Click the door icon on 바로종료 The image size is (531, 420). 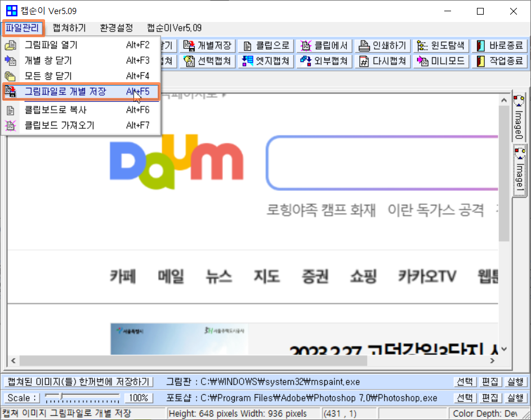tap(480, 46)
